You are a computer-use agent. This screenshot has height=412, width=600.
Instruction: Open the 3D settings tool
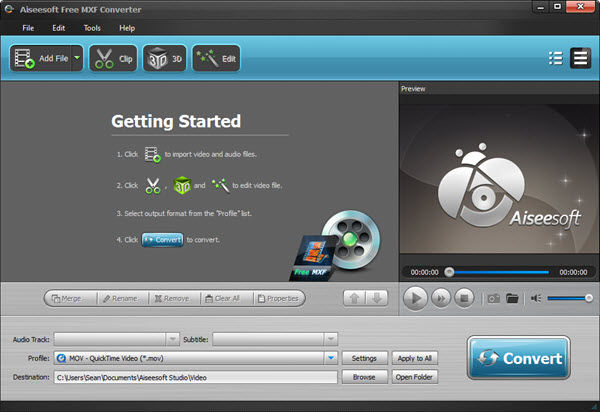165,58
